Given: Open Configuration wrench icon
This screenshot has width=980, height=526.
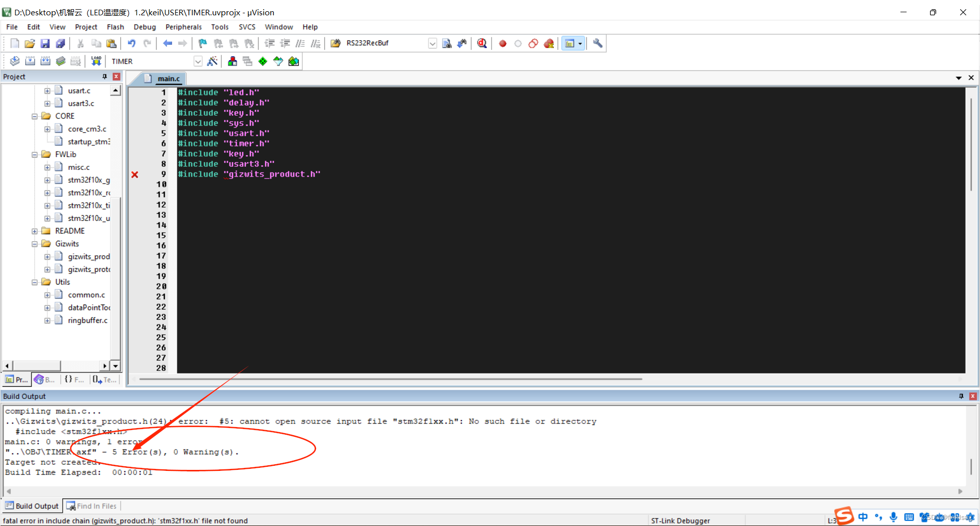Looking at the screenshot, I should point(598,43).
